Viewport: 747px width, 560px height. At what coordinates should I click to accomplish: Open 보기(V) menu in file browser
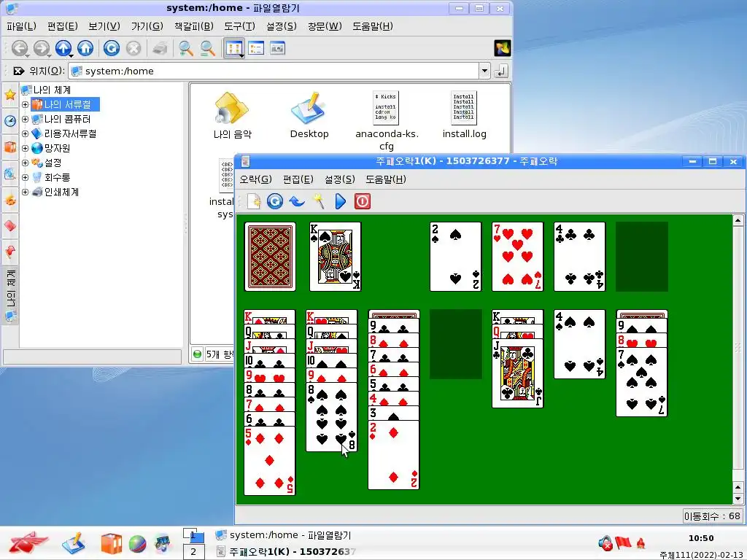104,26
